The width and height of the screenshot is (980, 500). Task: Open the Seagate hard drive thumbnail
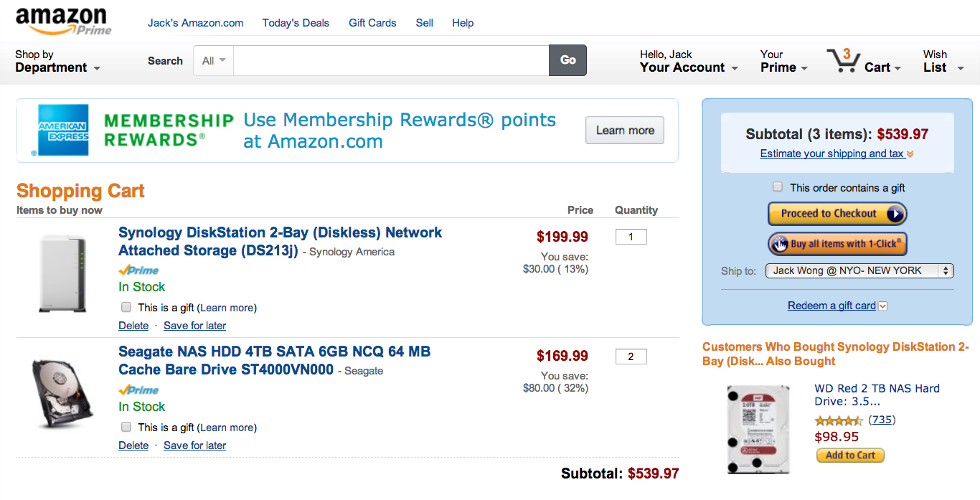pyautogui.click(x=62, y=392)
